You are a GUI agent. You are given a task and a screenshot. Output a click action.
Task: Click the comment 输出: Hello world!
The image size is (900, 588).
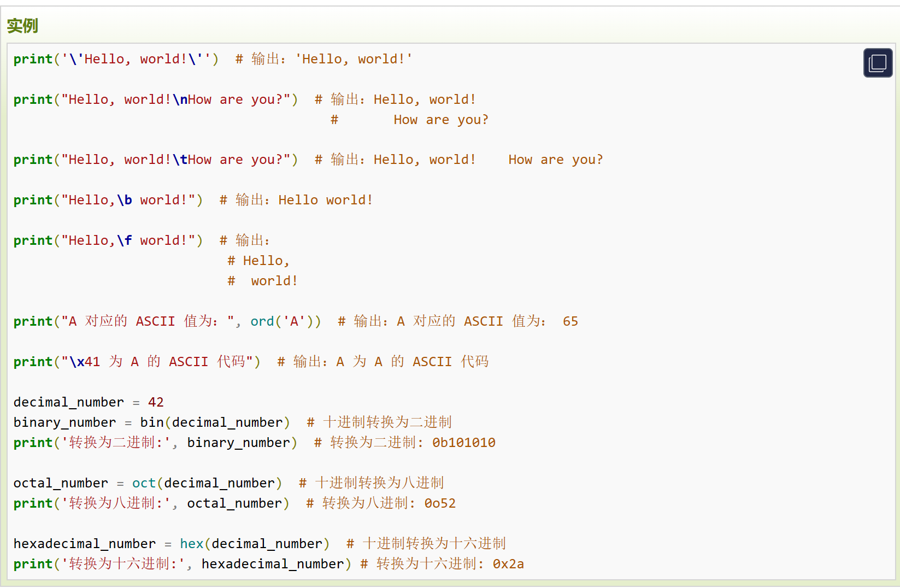coord(296,200)
